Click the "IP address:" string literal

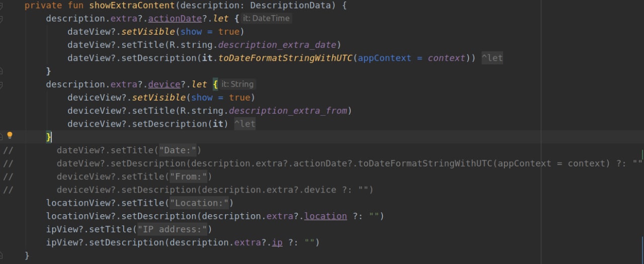point(173,229)
